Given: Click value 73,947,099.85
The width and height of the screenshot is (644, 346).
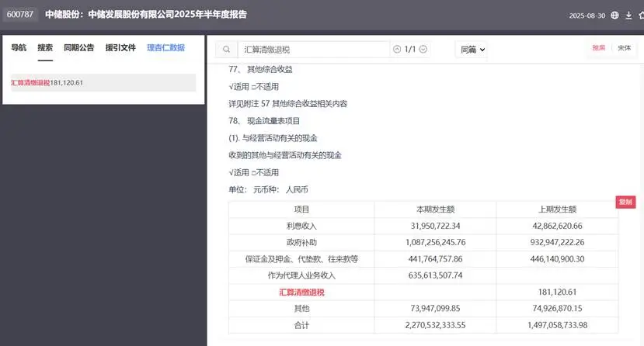Looking at the screenshot, I should click(435, 308).
